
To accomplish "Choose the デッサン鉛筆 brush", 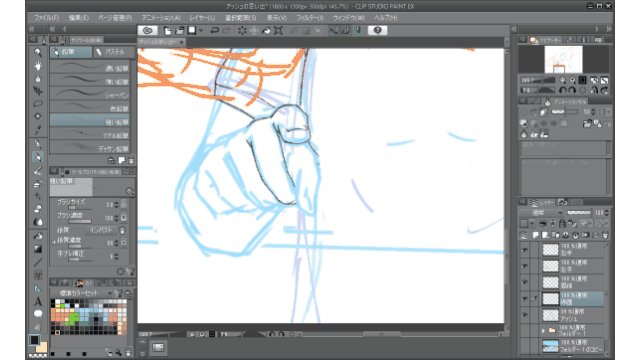I will click(90, 149).
